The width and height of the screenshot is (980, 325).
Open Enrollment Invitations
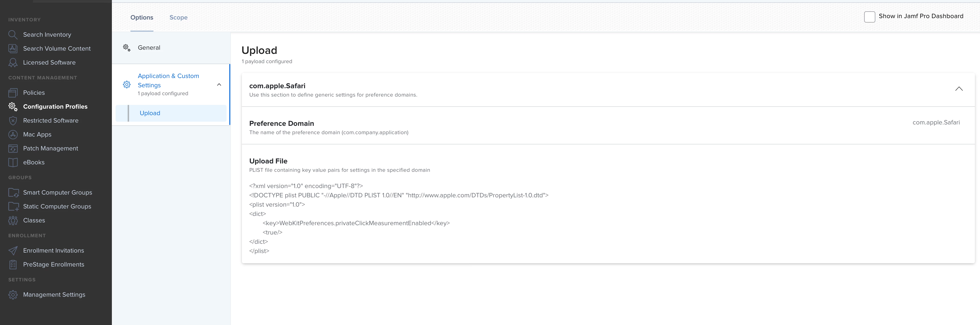[54, 251]
